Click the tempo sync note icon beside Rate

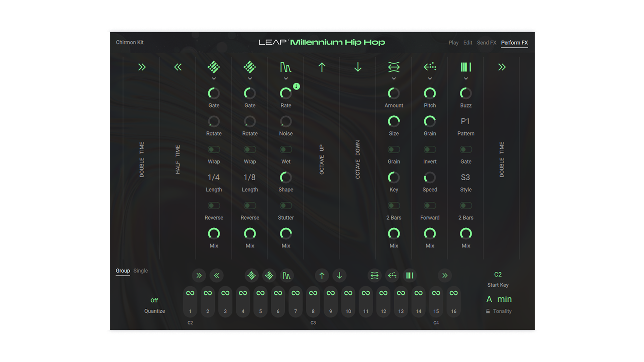point(297,86)
